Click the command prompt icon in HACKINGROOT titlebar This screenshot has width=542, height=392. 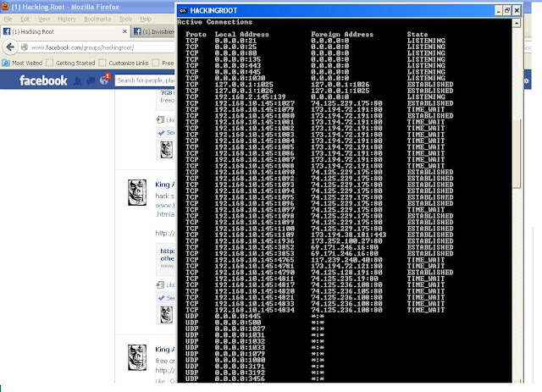[183, 11]
